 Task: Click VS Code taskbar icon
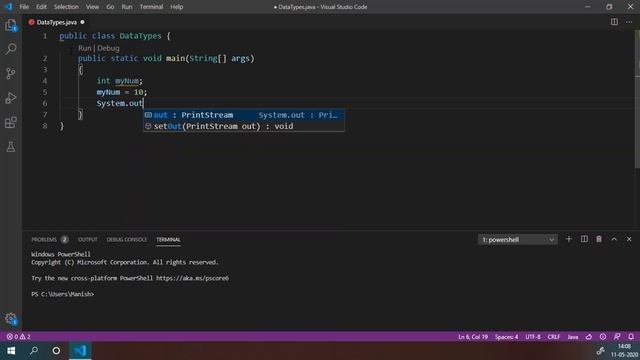(80, 351)
